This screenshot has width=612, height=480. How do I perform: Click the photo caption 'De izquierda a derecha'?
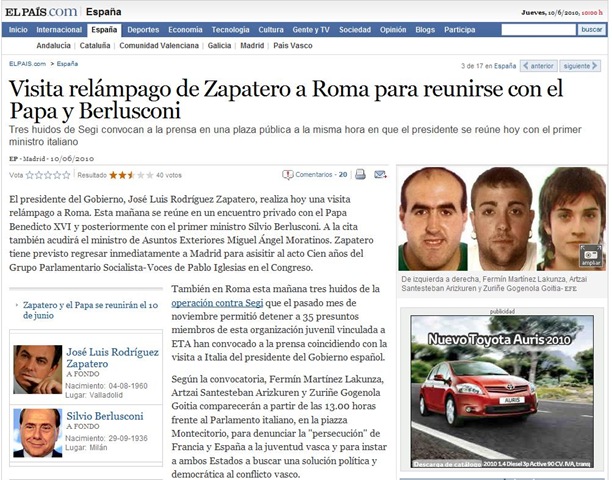[494, 284]
